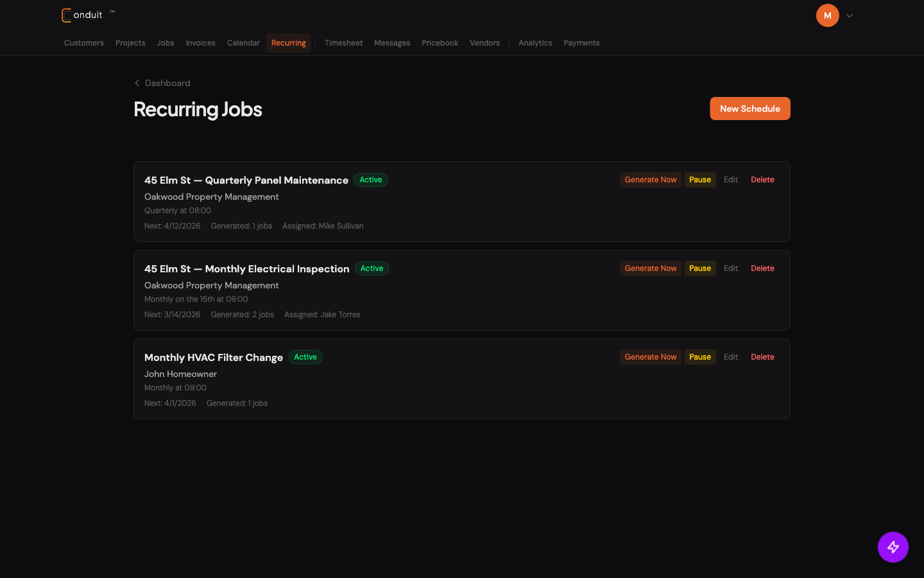
Task: Delete the Monthly Electrical Inspection schedule
Action: coord(762,268)
